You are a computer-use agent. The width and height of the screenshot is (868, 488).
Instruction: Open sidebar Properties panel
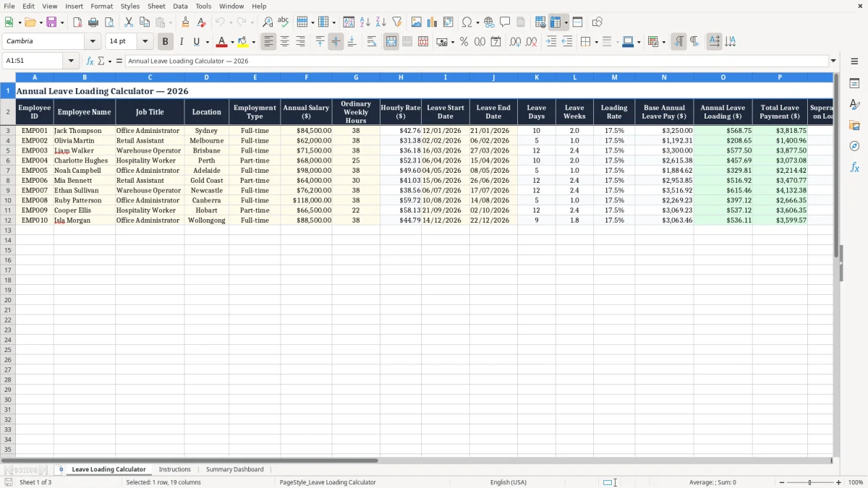[854, 84]
